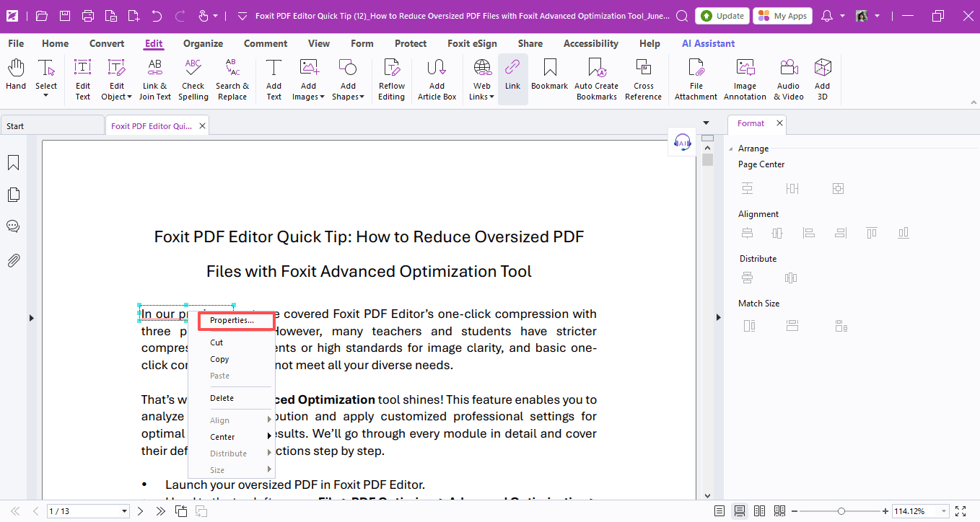
Task: Adjust the zoom slider handle
Action: (x=841, y=511)
